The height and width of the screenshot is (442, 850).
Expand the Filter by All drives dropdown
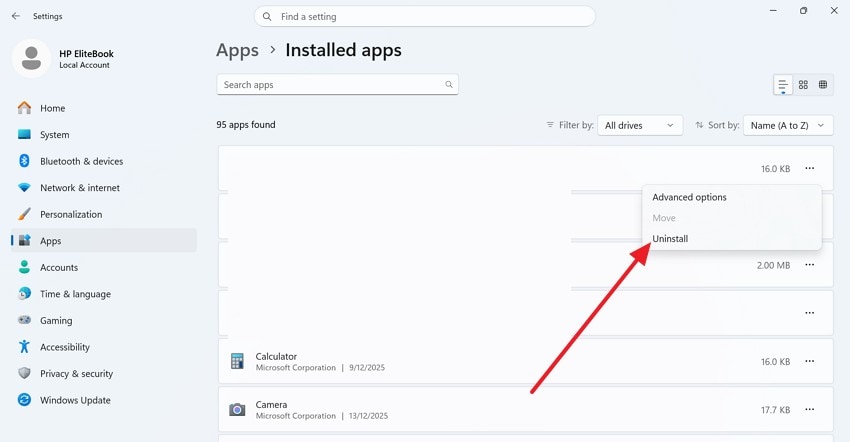[x=640, y=125]
